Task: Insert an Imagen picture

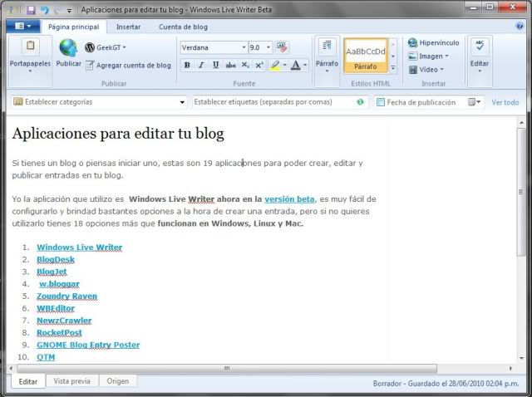Action: coord(428,56)
